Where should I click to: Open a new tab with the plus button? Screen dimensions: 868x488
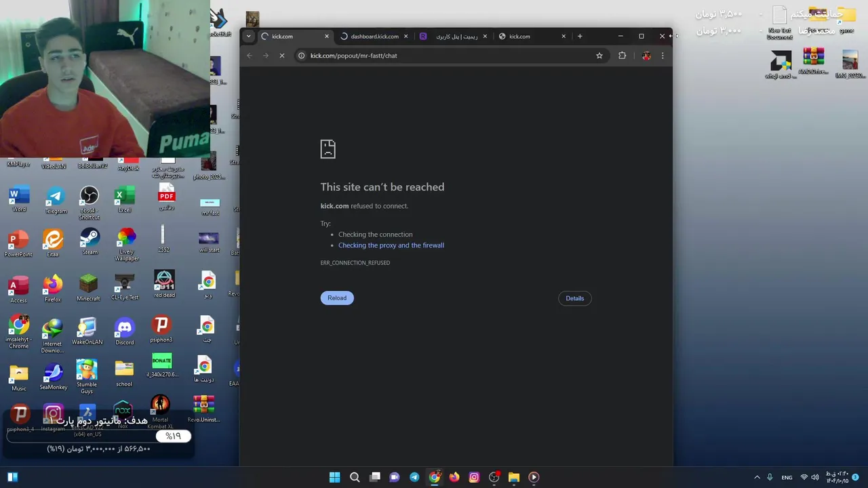580,37
